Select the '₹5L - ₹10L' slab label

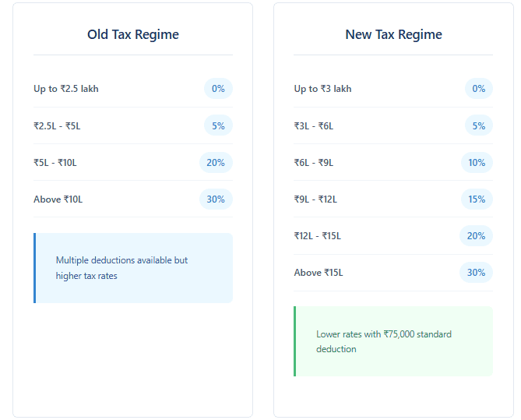pyautogui.click(x=55, y=163)
